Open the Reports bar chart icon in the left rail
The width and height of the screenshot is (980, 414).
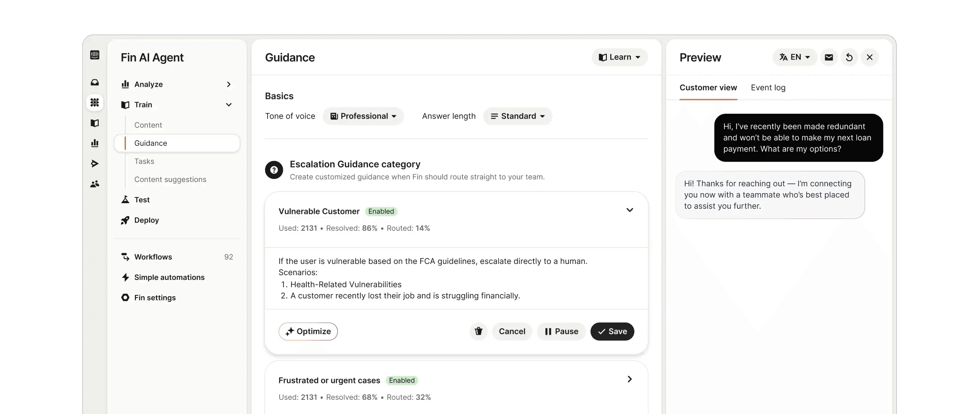95,143
